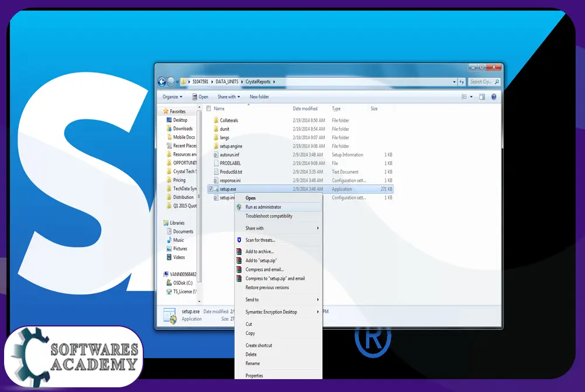The height and width of the screenshot is (392, 585).
Task: Click the Desktop icon in Favorites
Action: click(169, 120)
